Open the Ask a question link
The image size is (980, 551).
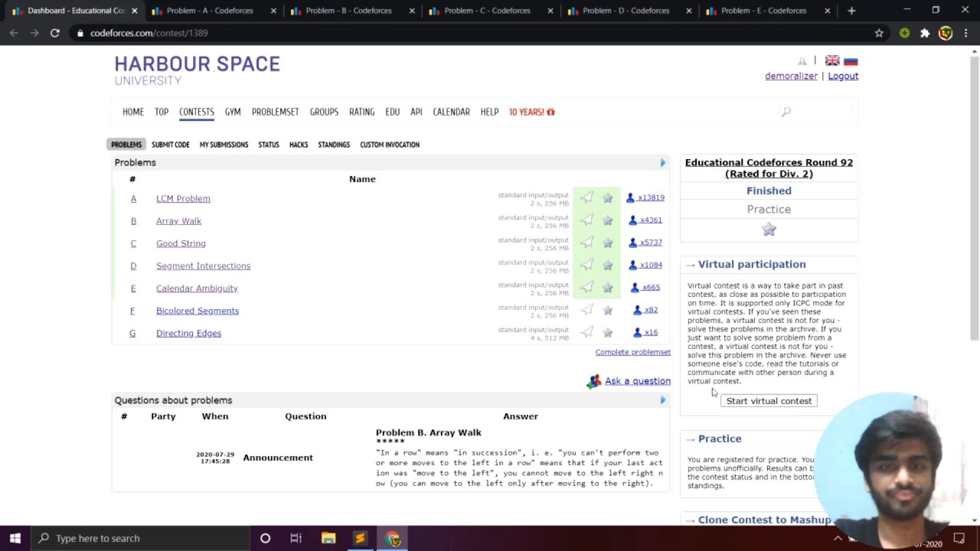tap(637, 381)
